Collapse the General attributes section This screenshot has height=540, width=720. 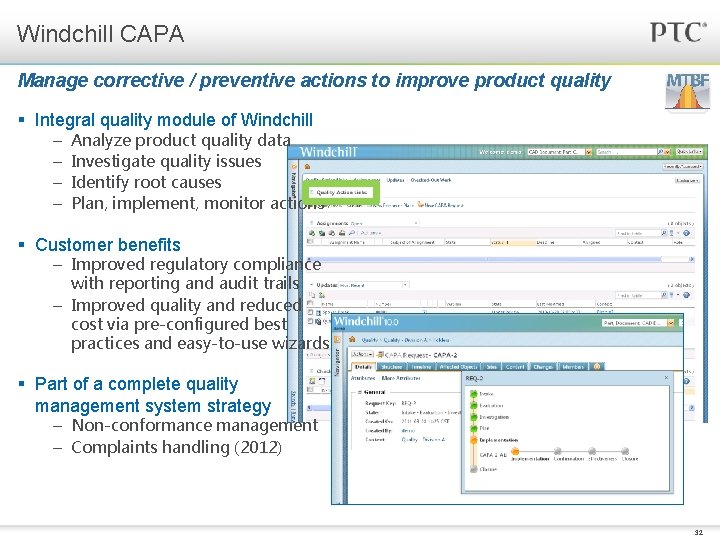click(360, 392)
